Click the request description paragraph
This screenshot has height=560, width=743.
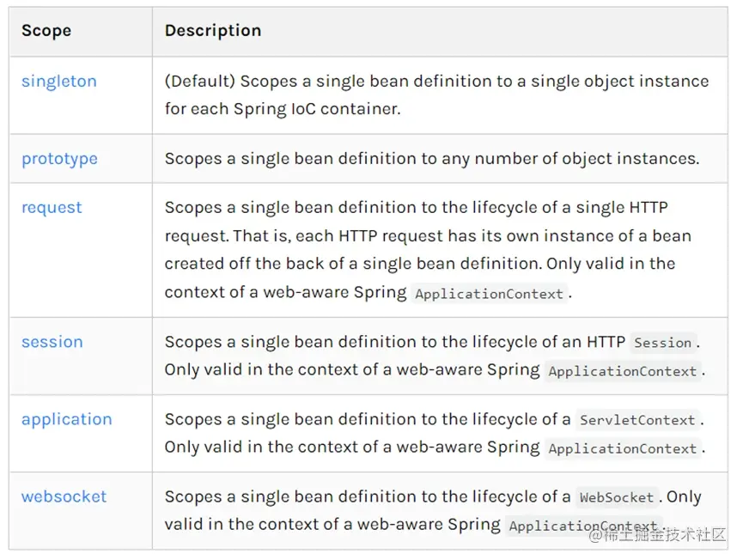pyautogui.click(x=428, y=250)
